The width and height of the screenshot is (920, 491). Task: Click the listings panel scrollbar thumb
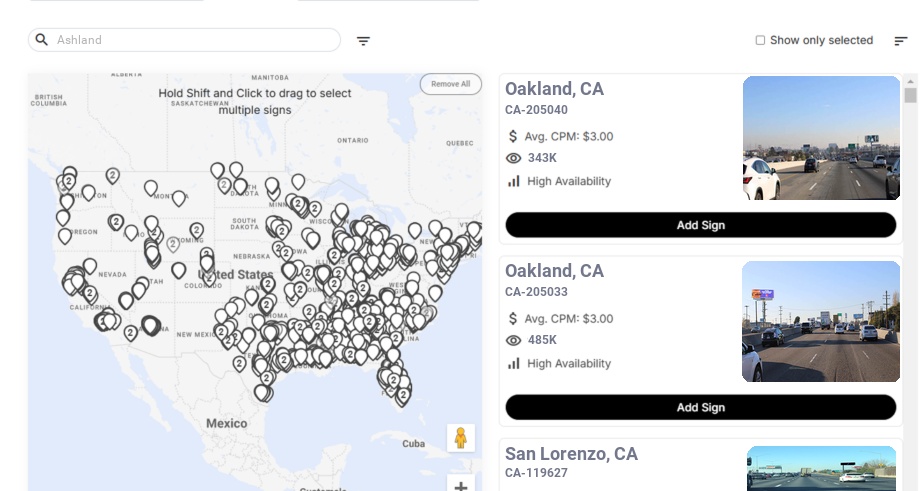point(910,95)
